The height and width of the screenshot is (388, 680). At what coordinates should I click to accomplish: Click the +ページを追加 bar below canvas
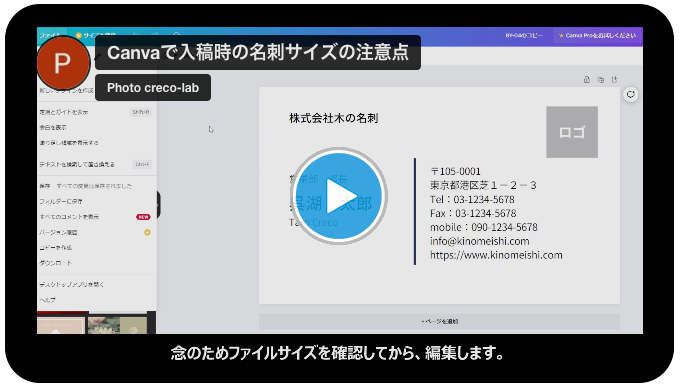tap(439, 321)
